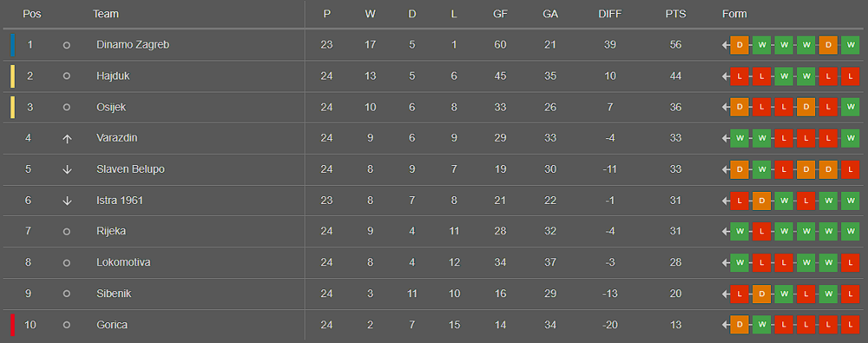Click Hajduk's first L form badge
The width and height of the screenshot is (868, 343).
(740, 76)
